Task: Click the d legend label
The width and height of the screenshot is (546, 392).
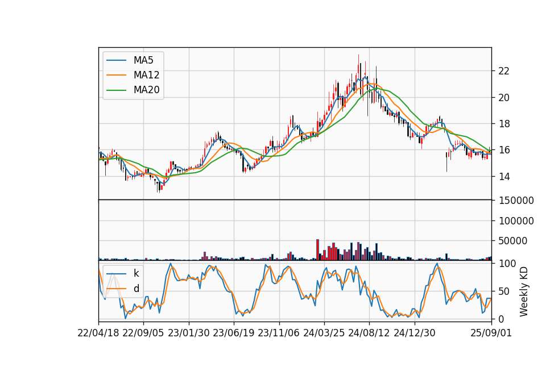Action: [136, 289]
